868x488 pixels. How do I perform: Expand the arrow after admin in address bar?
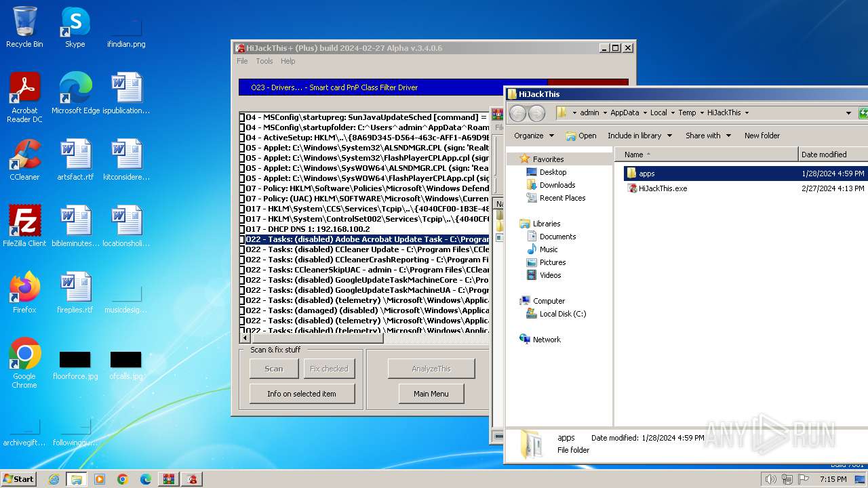(x=605, y=113)
